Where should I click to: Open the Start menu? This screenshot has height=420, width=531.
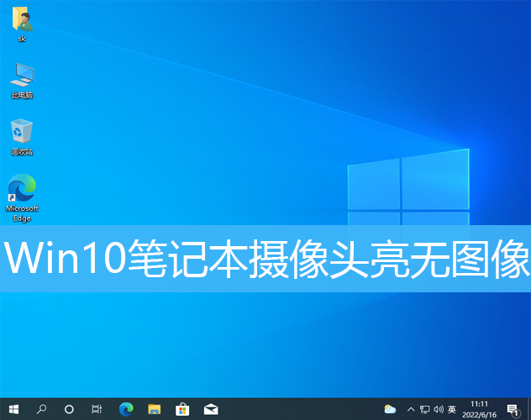pos(13,409)
